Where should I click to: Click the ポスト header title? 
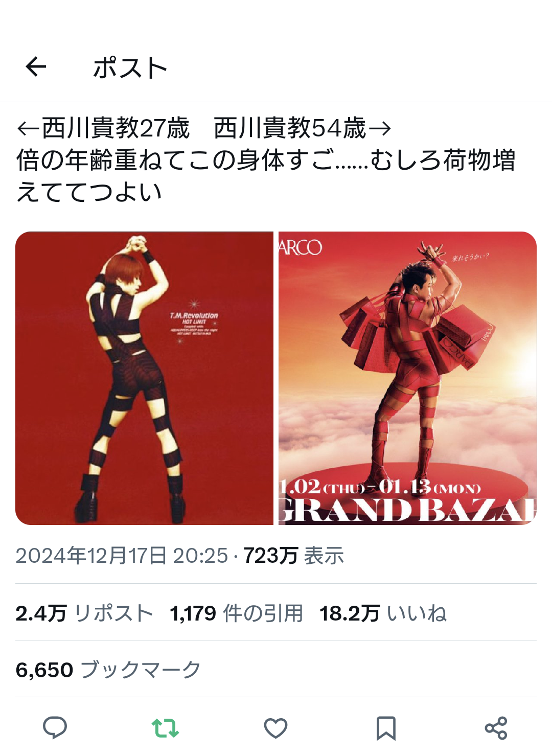click(130, 67)
